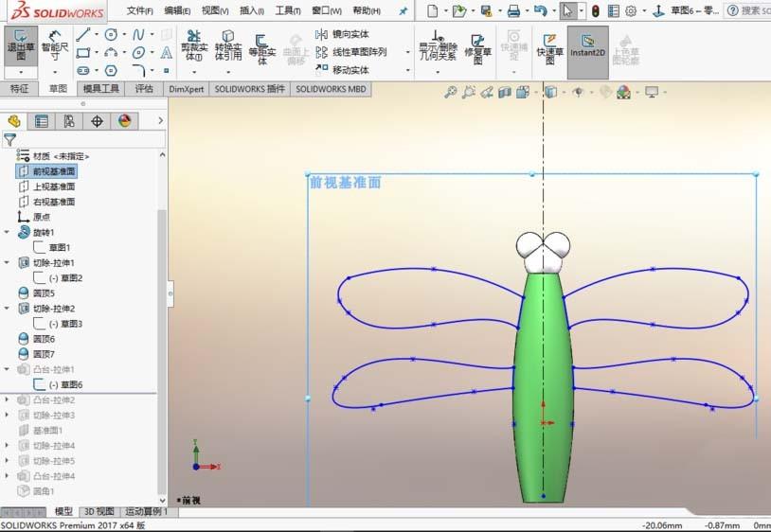Image resolution: width=771 pixels, height=532 pixels.
Task: Click Mirror Entities (镜向实体)
Action: click(x=342, y=34)
